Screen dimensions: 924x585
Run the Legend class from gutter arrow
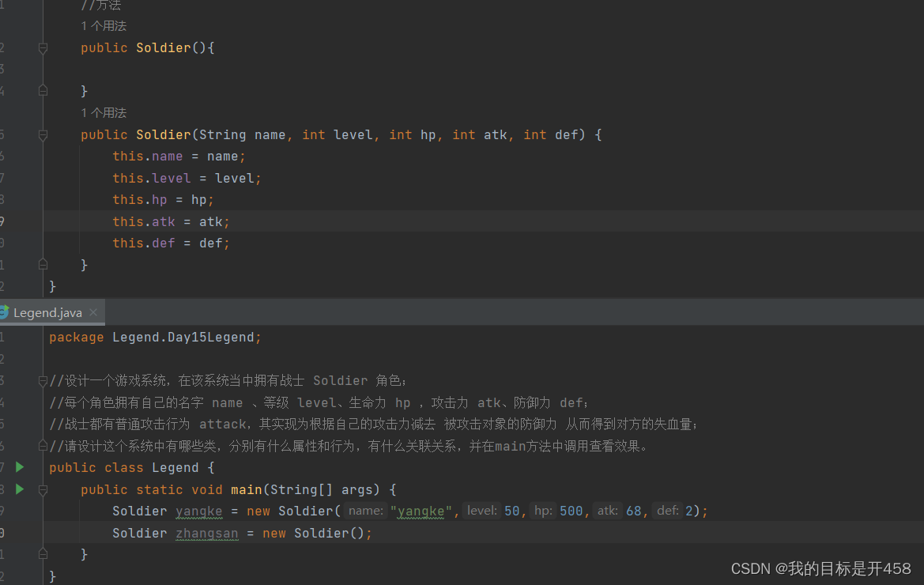point(20,467)
